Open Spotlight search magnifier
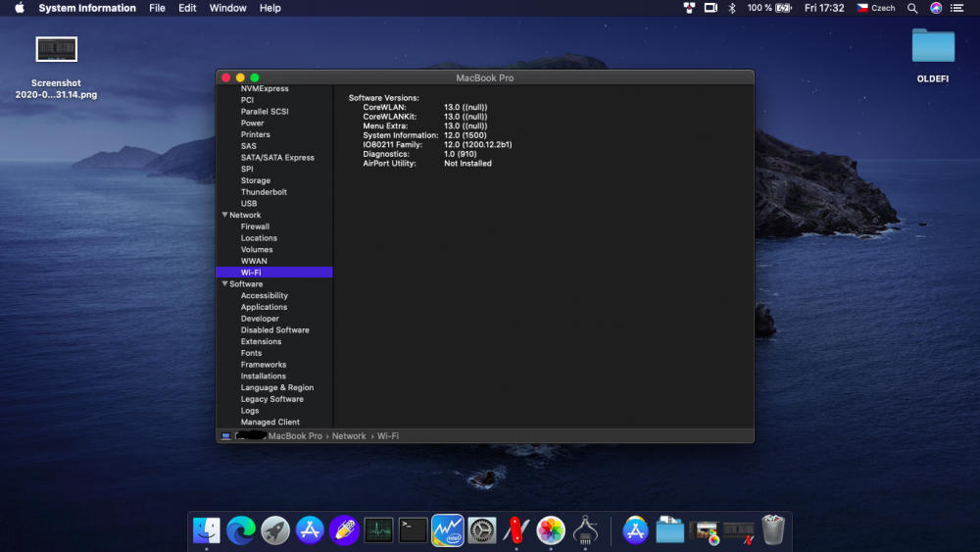The width and height of the screenshot is (980, 552). 912,8
